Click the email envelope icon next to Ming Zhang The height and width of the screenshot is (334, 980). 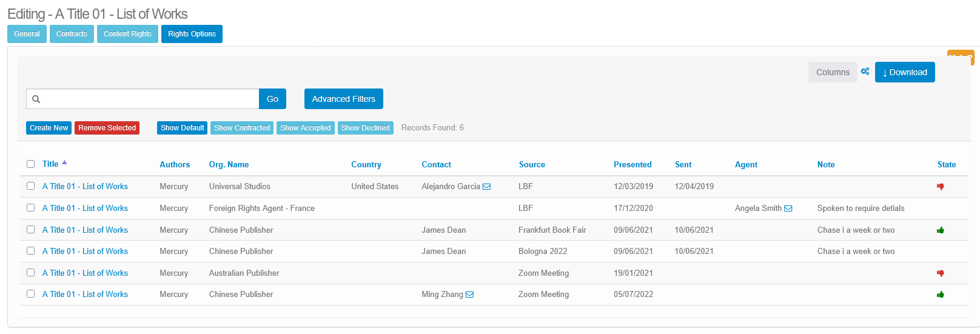pos(469,295)
